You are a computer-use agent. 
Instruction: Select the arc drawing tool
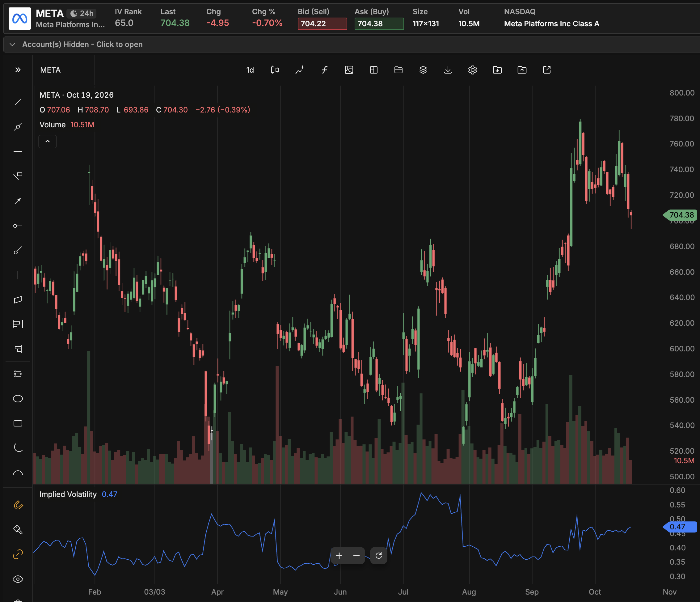click(x=18, y=448)
